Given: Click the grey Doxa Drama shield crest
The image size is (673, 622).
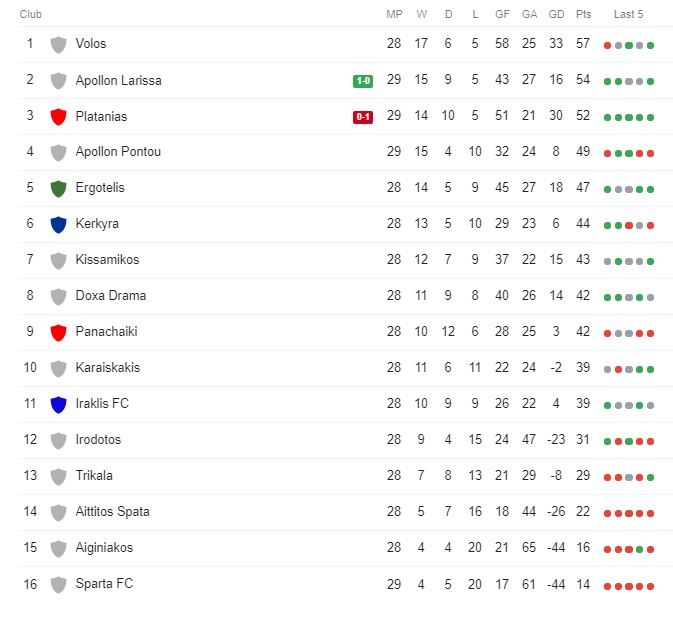Looking at the screenshot, I should tap(58, 297).
